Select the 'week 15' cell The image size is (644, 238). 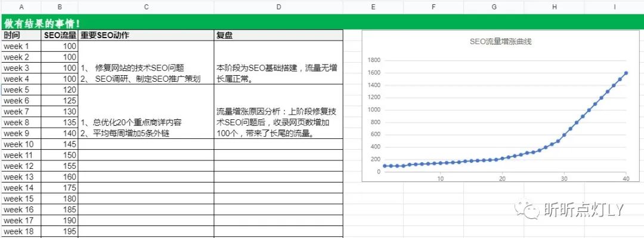pos(21,199)
